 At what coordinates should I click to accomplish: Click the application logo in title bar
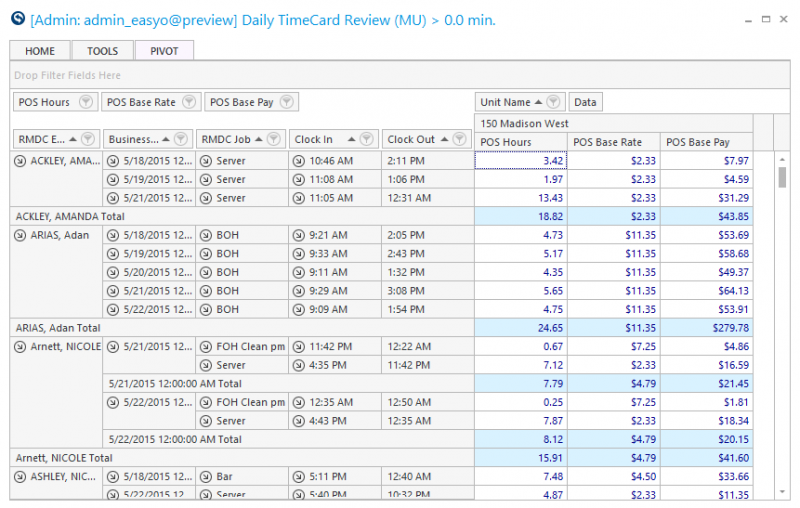[18, 19]
